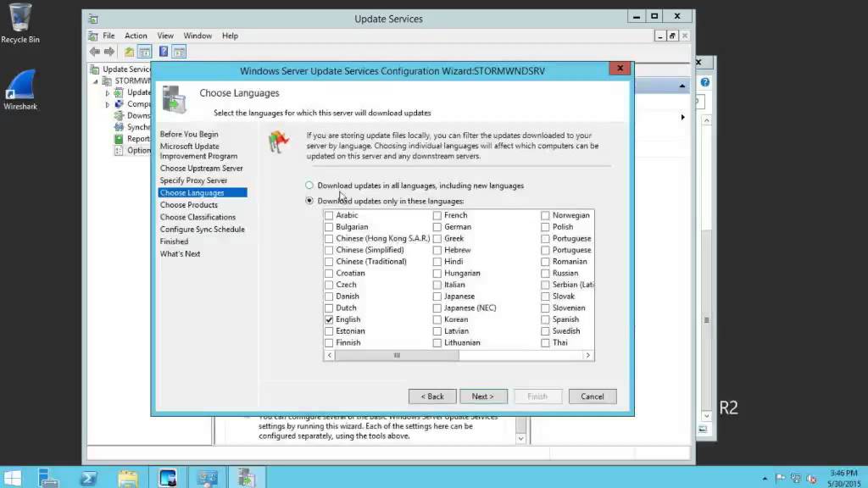Image resolution: width=868 pixels, height=488 pixels.
Task: Click the Computers node icon in tree
Action: (119, 104)
